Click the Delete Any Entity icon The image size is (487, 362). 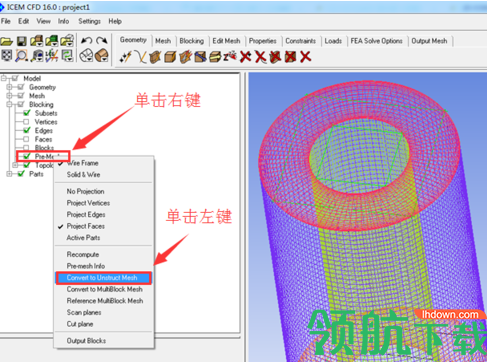[305, 57]
